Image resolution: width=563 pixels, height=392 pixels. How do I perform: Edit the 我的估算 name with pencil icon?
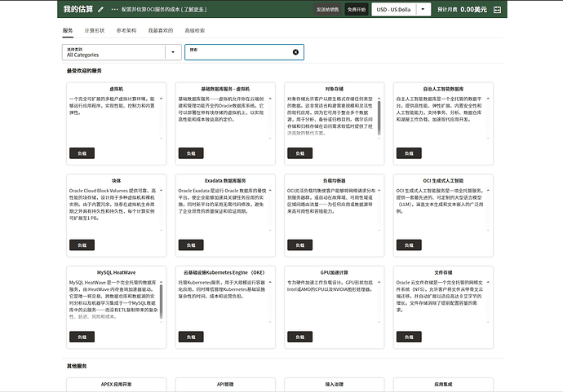pos(100,10)
